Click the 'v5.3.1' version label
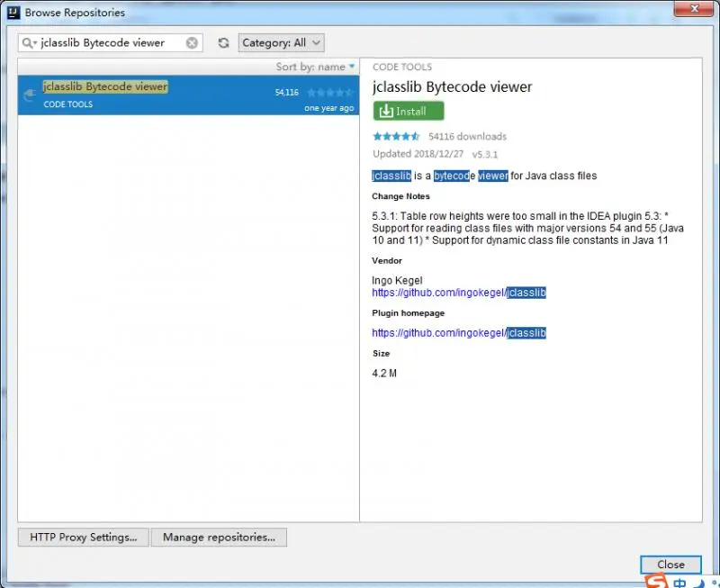This screenshot has width=720, height=588. [485, 154]
